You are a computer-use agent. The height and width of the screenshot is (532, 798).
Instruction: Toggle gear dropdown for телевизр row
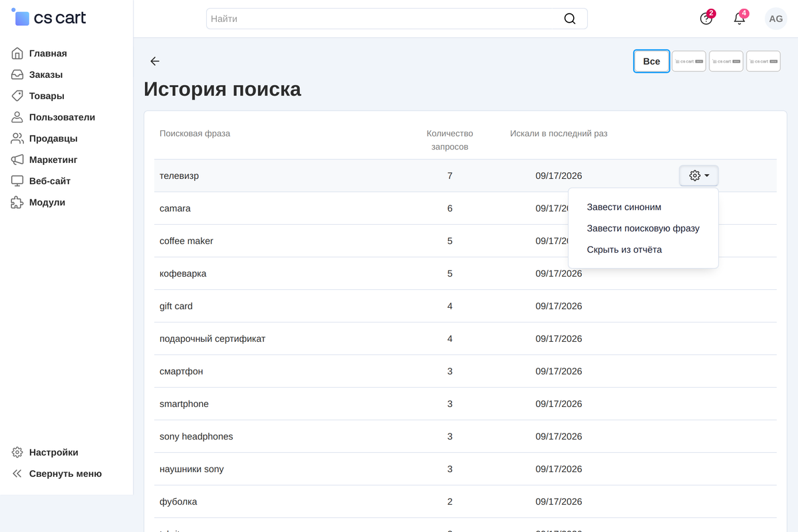pyautogui.click(x=699, y=176)
